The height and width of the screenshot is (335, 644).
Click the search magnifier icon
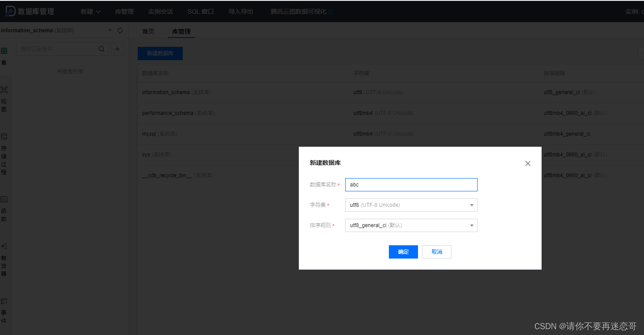click(102, 49)
